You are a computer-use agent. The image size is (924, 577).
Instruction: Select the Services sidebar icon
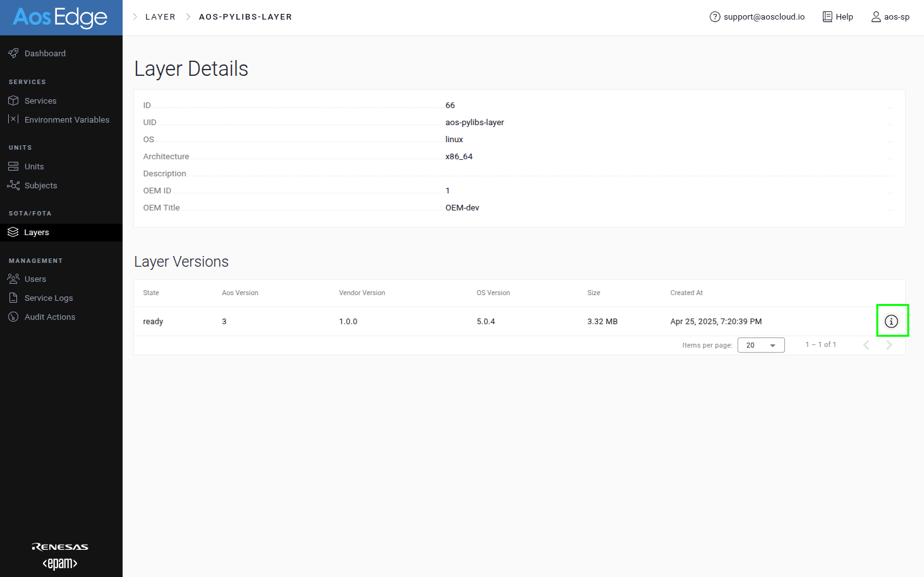pos(14,100)
